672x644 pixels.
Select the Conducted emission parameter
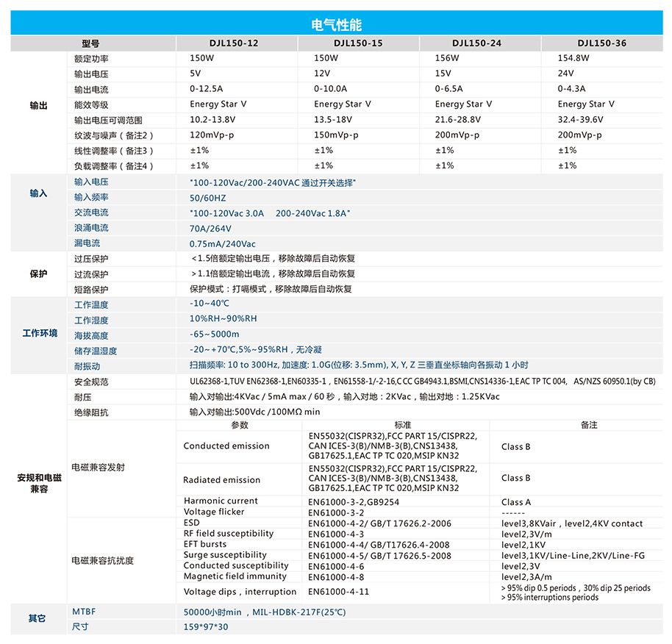(x=226, y=446)
